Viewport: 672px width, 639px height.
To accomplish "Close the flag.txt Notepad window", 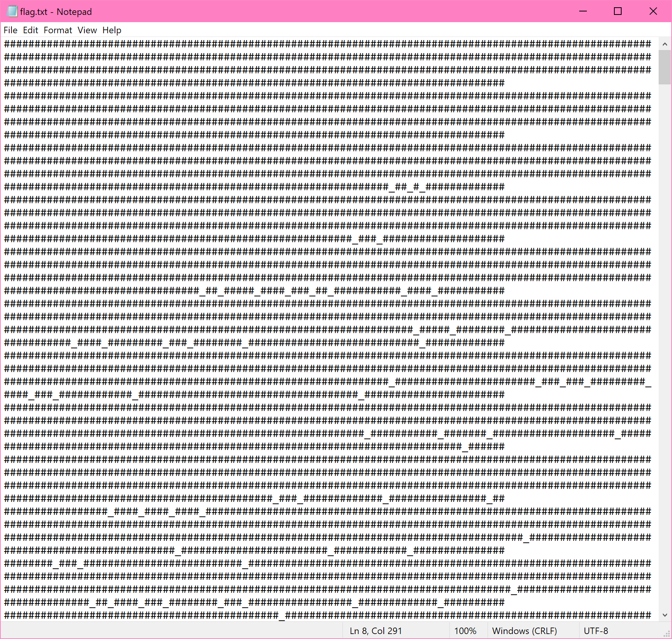I will pos(653,11).
